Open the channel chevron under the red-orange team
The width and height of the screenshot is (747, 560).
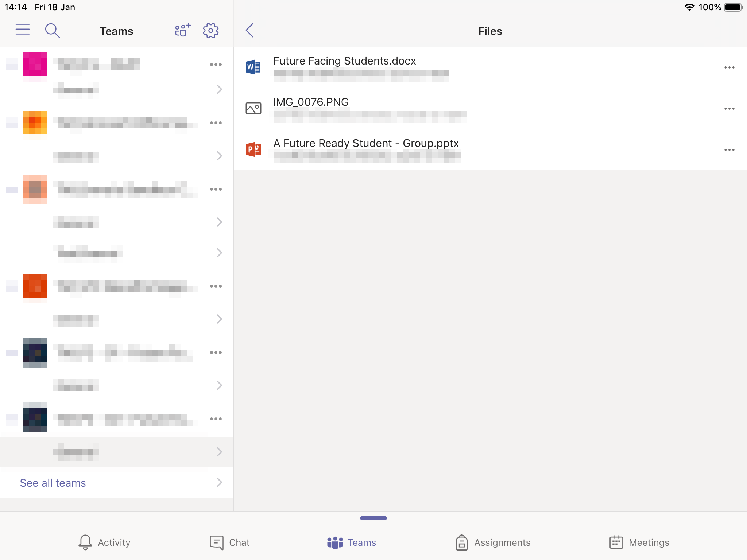(219, 319)
